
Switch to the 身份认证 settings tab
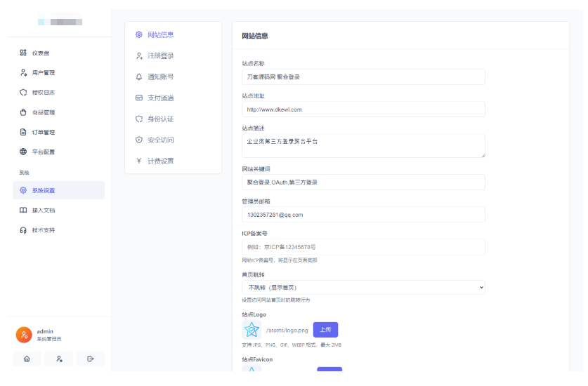pyautogui.click(x=173, y=119)
